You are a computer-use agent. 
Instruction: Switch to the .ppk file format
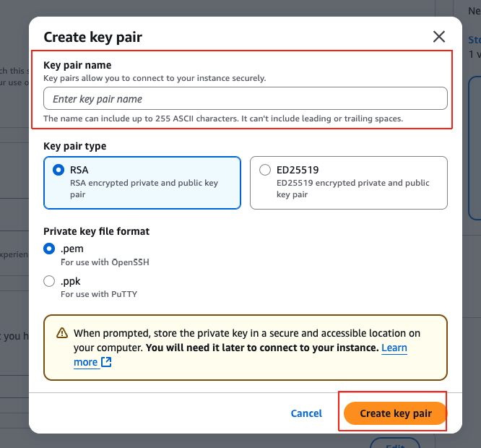(x=49, y=281)
